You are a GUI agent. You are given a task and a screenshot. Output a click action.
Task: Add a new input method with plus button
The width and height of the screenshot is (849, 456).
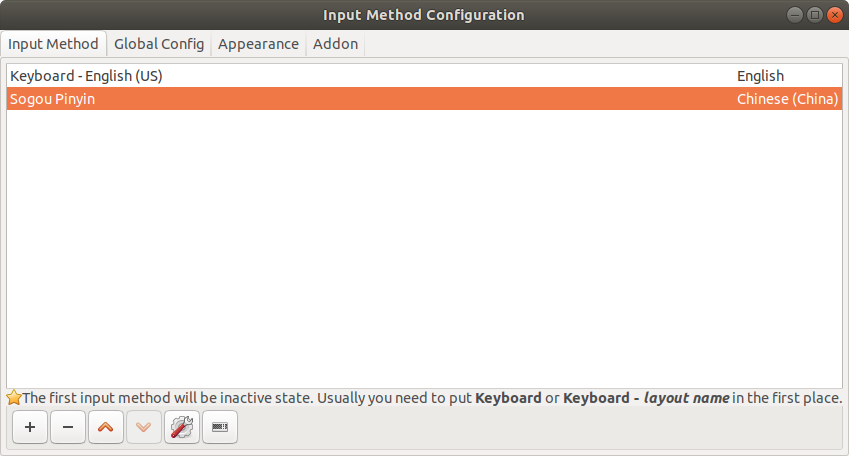(30, 427)
